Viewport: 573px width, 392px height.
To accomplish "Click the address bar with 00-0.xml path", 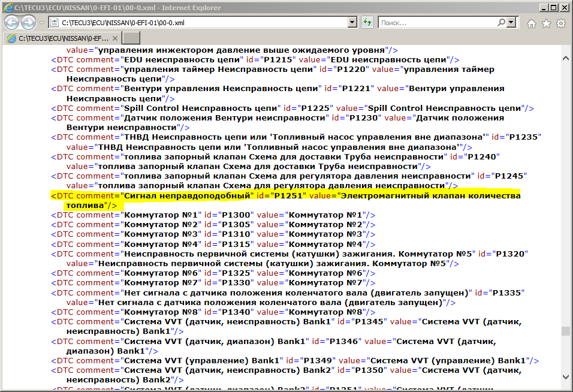I will [198, 23].
